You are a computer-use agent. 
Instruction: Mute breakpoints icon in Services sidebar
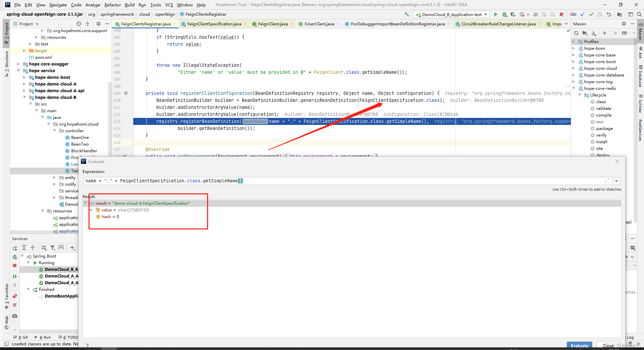click(x=15, y=305)
